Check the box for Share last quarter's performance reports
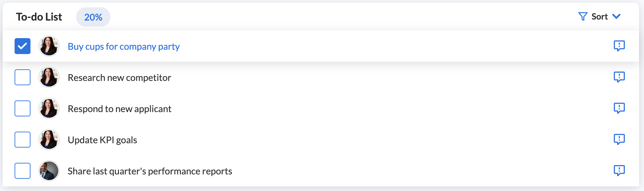The height and width of the screenshot is (191, 644). tap(22, 171)
